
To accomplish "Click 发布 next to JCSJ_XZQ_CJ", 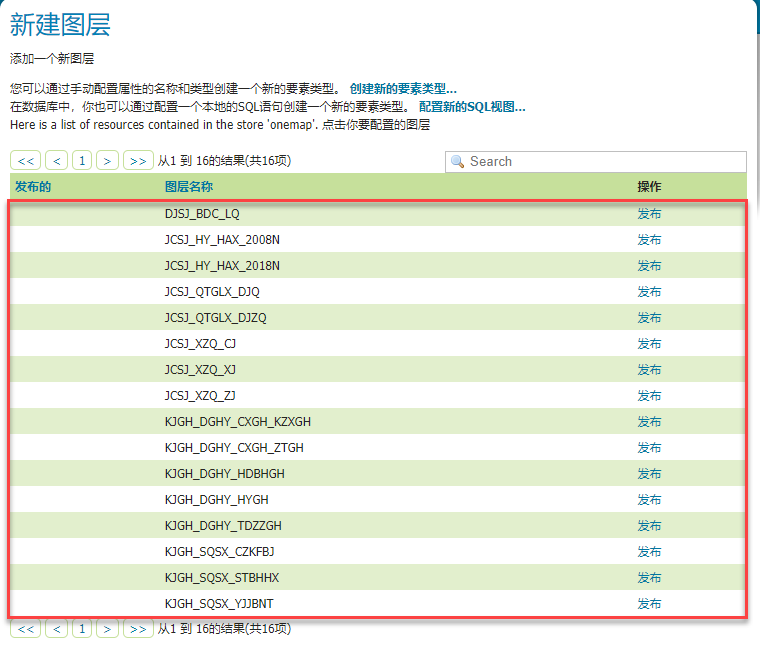I will pos(649,344).
